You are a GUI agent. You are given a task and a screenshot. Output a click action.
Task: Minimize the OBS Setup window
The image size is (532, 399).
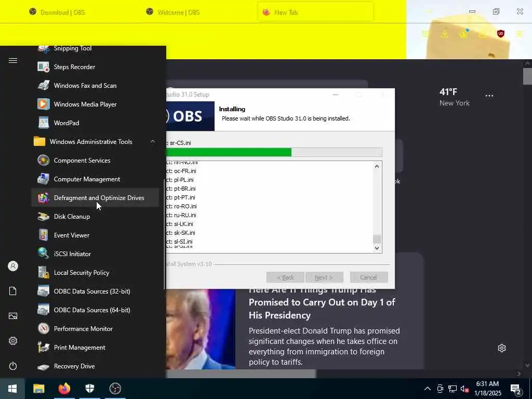[336, 95]
